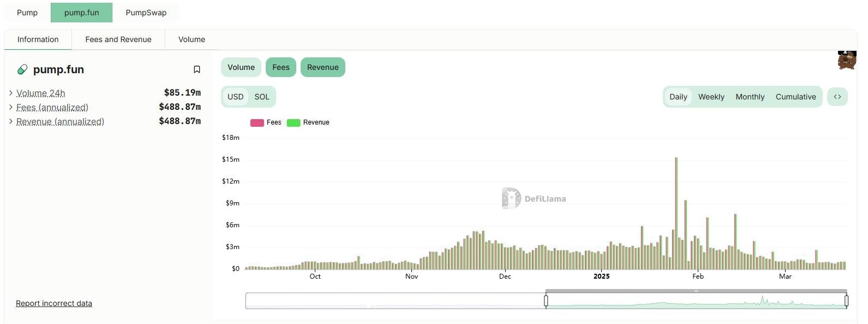Click the Fees (annualized) label text
Viewport: 868px width, 324px height.
pos(52,108)
